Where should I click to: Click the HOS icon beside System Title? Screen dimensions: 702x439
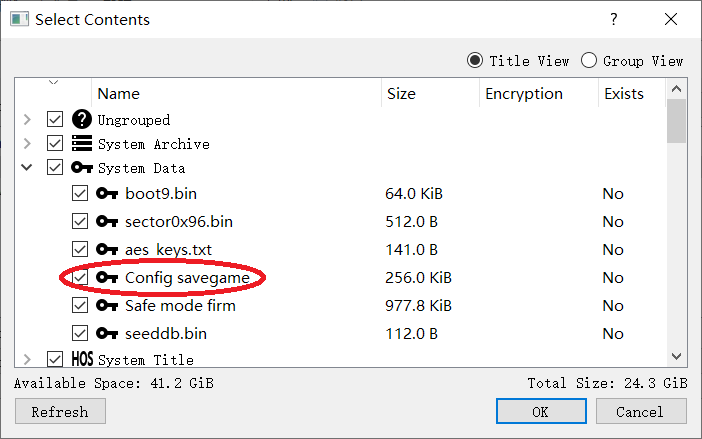click(x=82, y=359)
